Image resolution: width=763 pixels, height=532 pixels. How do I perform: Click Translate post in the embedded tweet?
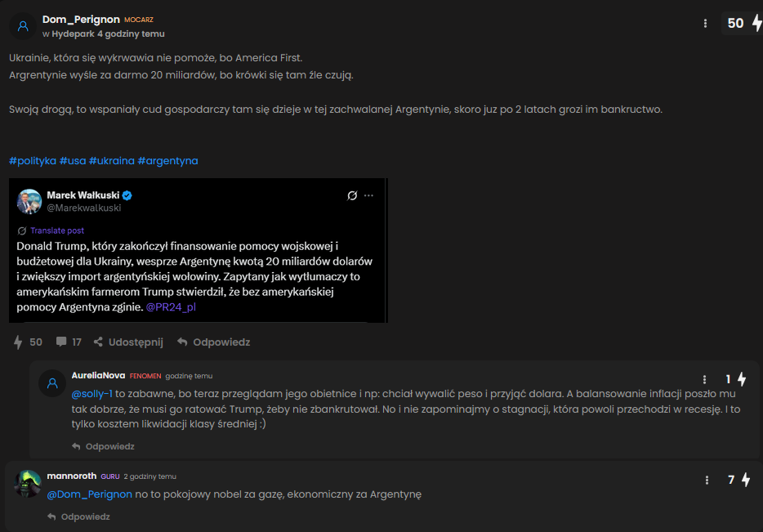coord(57,230)
